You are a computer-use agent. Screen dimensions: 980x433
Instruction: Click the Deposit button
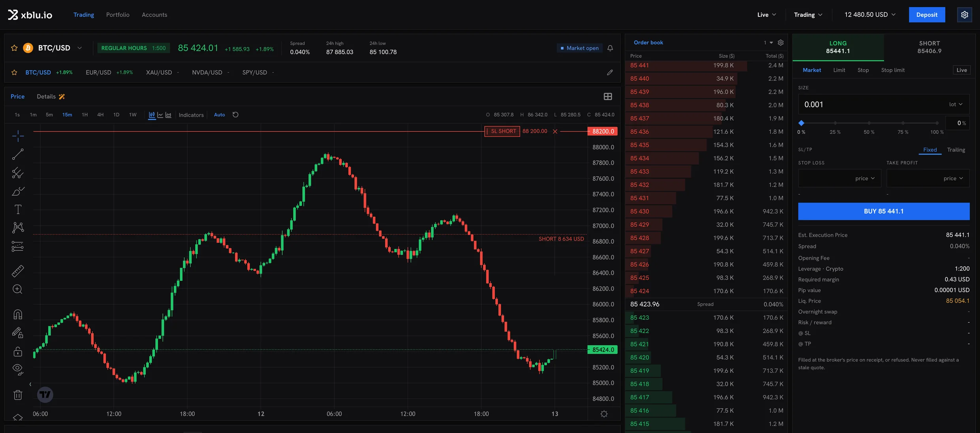927,15
